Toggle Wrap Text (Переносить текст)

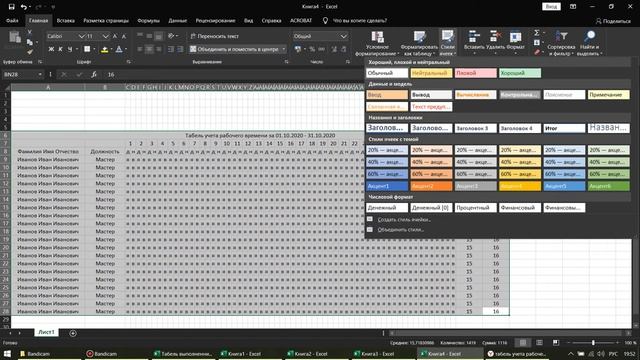point(215,36)
